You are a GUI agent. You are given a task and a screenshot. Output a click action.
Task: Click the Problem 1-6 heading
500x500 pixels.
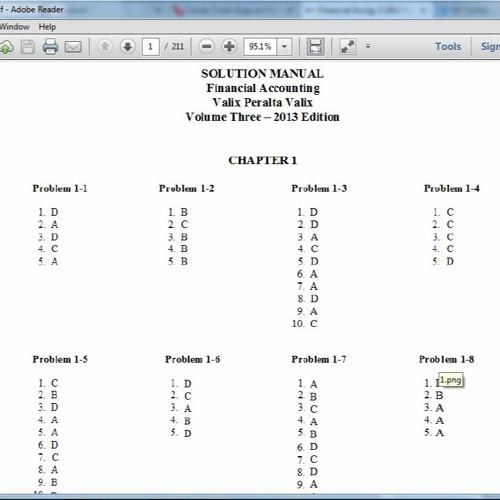(193, 359)
